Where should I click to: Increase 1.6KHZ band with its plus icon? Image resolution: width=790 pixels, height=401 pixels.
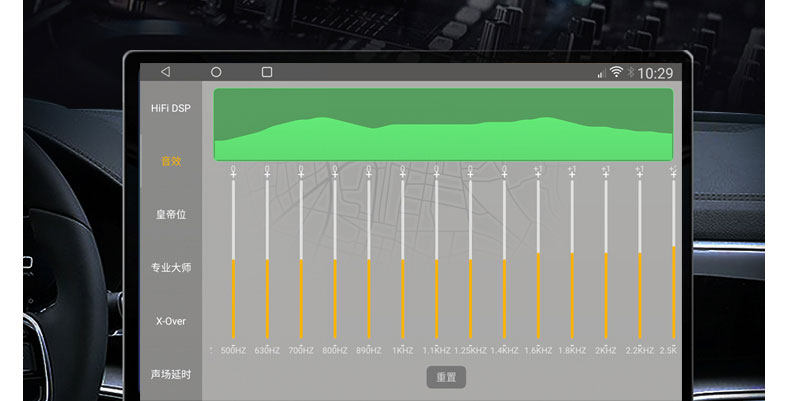tap(538, 174)
